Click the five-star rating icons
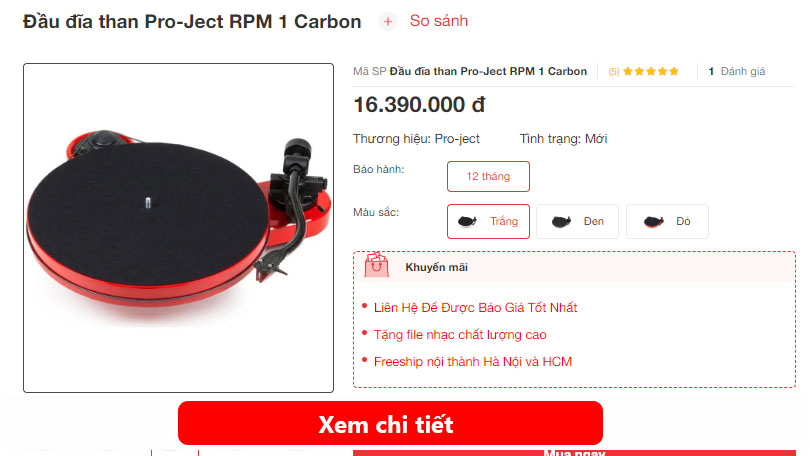The width and height of the screenshot is (810, 456). 651,71
